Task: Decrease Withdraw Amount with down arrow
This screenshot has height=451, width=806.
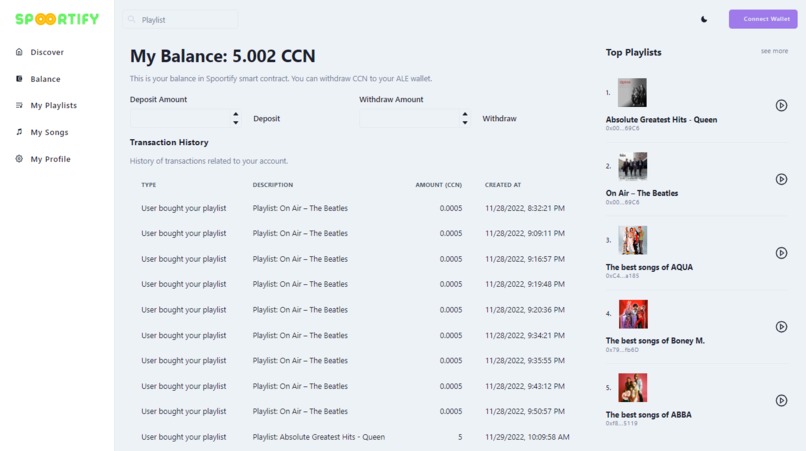Action: (x=465, y=122)
